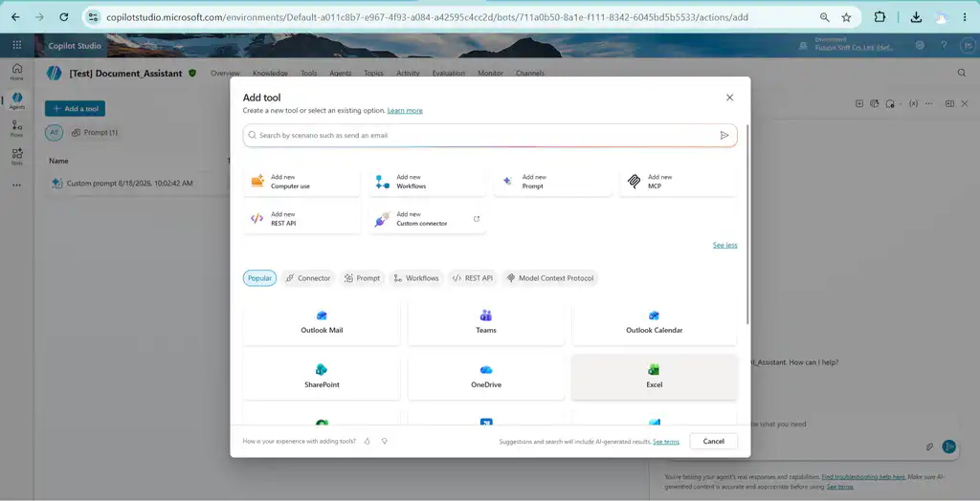Collapse options with See less
The height and width of the screenshot is (501, 980).
coord(725,245)
